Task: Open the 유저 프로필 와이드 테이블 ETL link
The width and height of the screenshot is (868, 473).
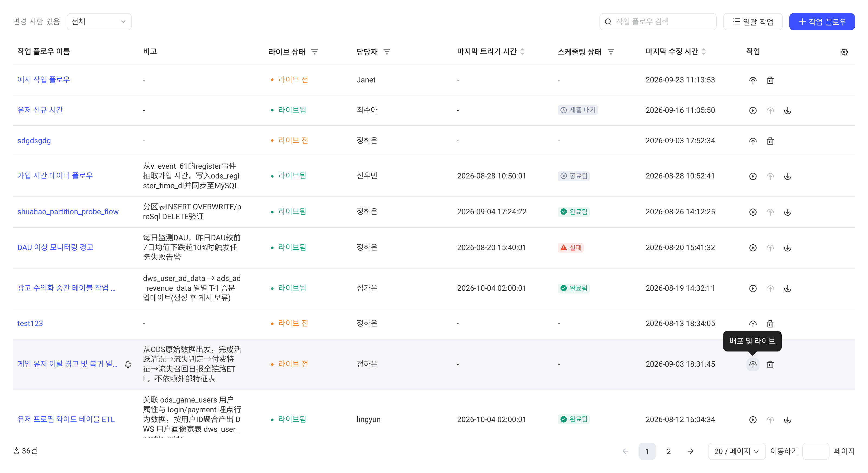Action: pyautogui.click(x=66, y=419)
